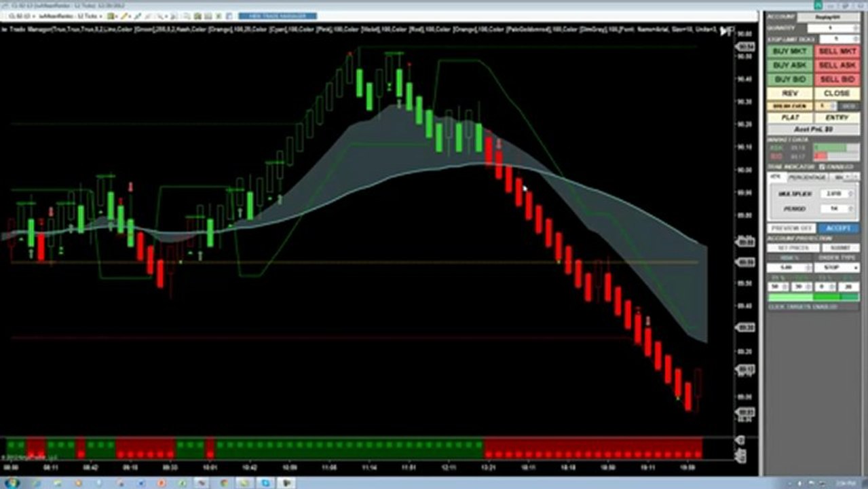Image resolution: width=868 pixels, height=489 pixels.
Task: Toggle the PREVIEW OFF button
Action: pyautogui.click(x=791, y=228)
